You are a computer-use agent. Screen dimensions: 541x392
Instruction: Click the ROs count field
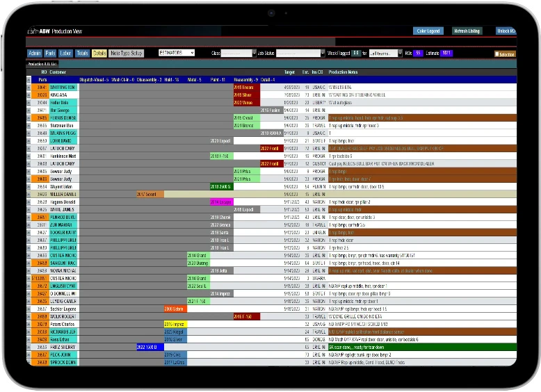coord(418,53)
